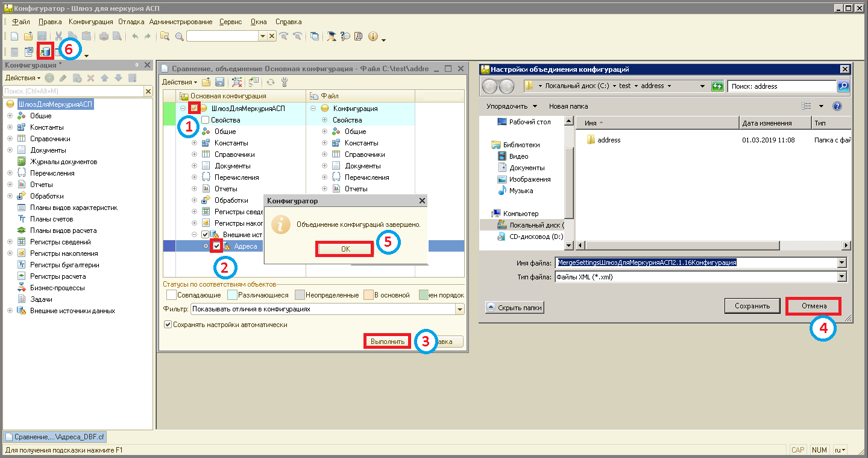Click the Неопределенные status color swatch
Screen dimensions: 868x458
tap(300, 295)
